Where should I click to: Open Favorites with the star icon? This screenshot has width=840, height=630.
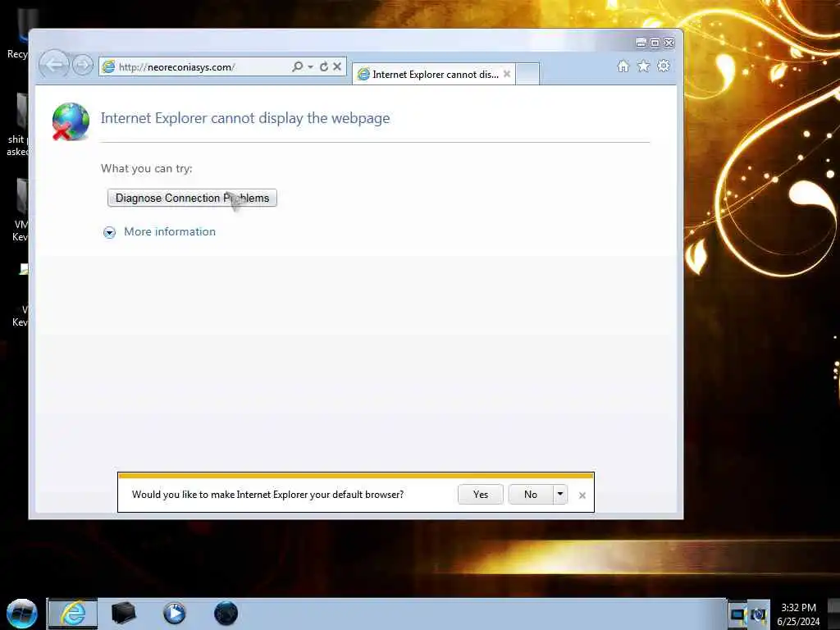643,66
